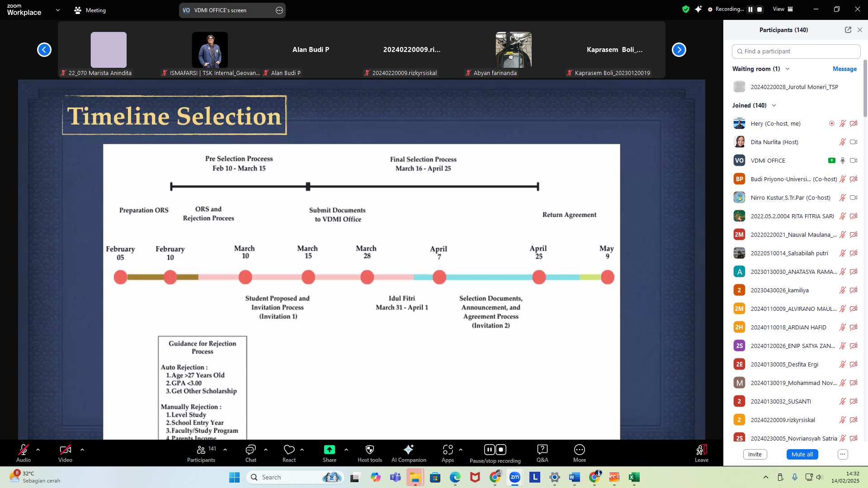
Task: Pause the recording in toolbar
Action: coord(489,450)
